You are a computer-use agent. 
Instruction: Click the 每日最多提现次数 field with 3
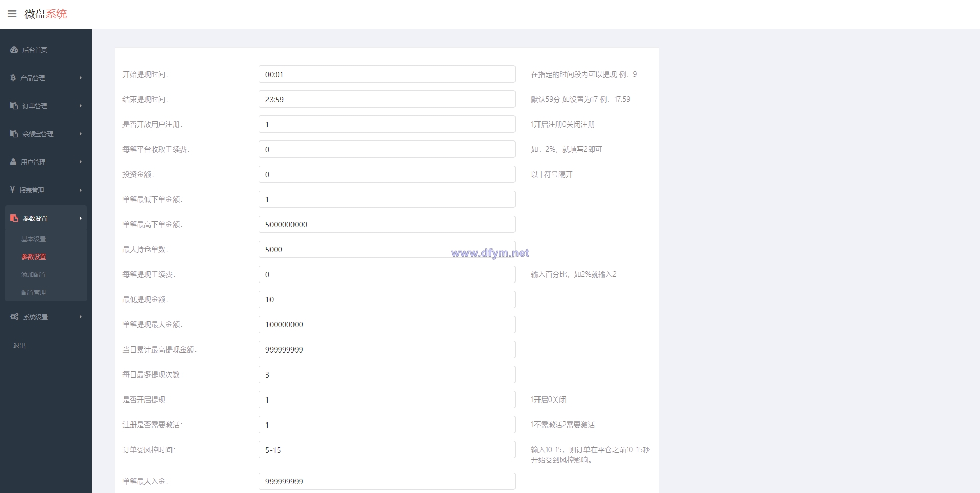pos(387,374)
